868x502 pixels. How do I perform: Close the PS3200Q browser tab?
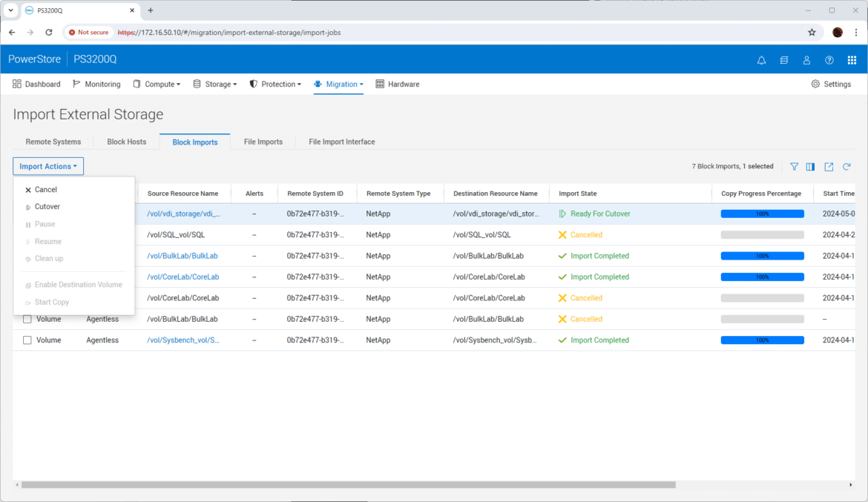[x=132, y=10]
